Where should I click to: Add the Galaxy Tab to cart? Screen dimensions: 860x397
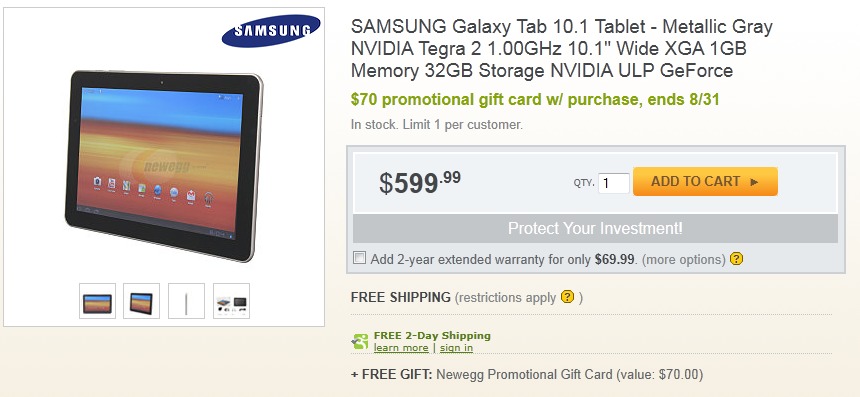(705, 182)
